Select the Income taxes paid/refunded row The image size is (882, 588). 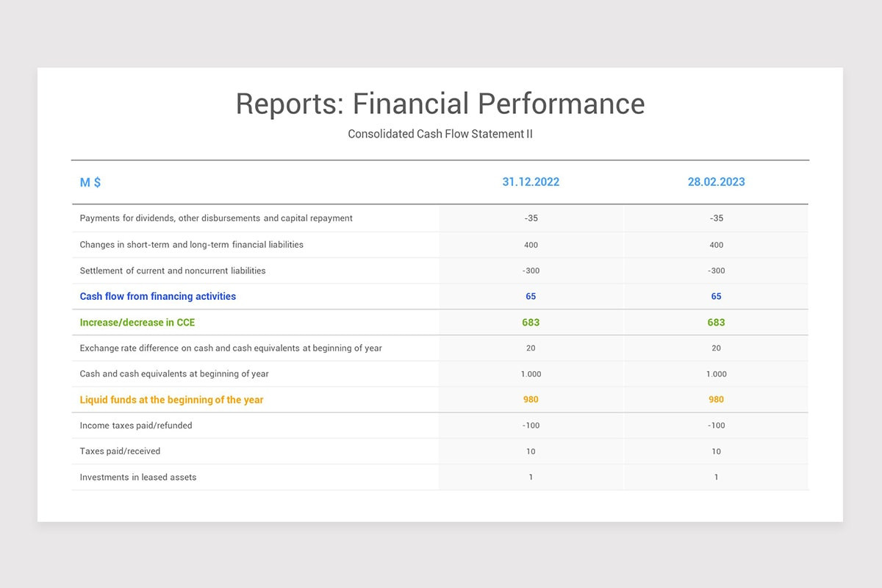pyautogui.click(x=136, y=425)
